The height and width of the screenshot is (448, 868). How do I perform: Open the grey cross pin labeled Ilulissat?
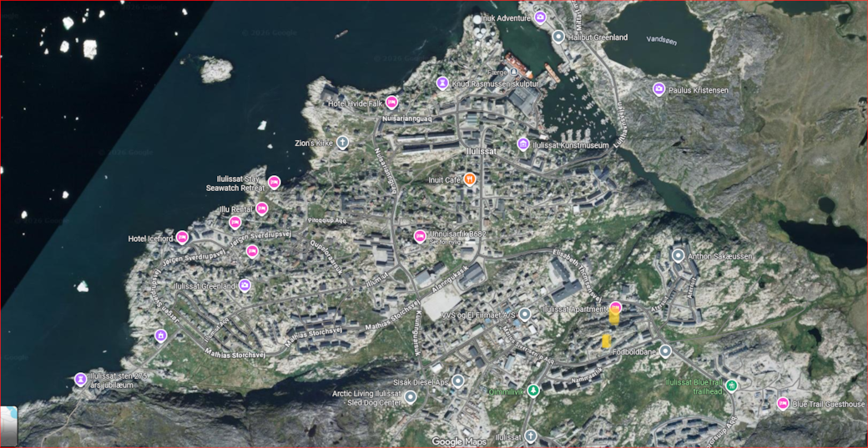point(531,436)
